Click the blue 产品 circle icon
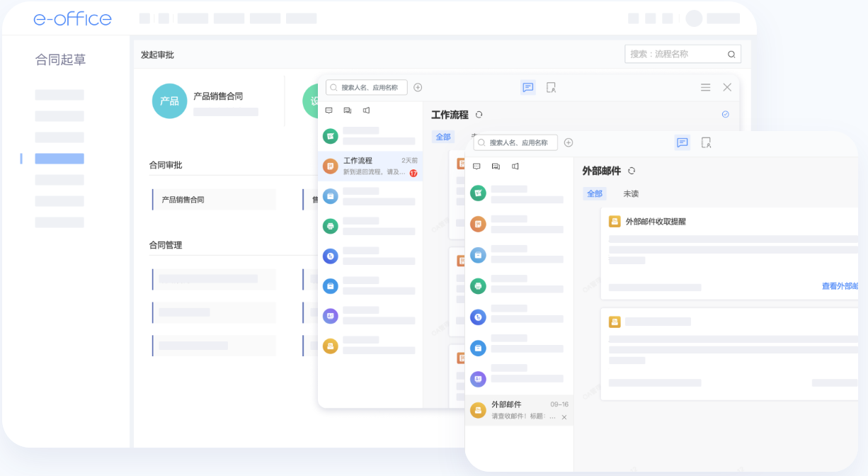Image resolution: width=868 pixels, height=476 pixels. [169, 101]
